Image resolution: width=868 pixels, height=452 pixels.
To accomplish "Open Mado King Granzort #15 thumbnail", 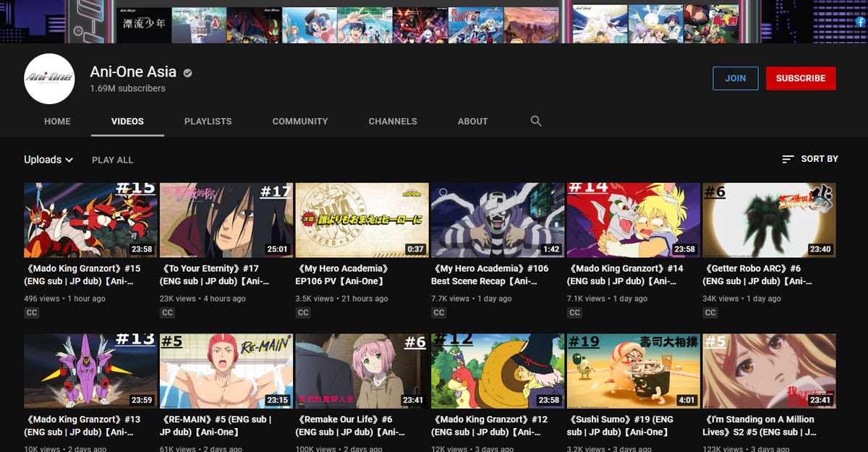I will [90, 220].
